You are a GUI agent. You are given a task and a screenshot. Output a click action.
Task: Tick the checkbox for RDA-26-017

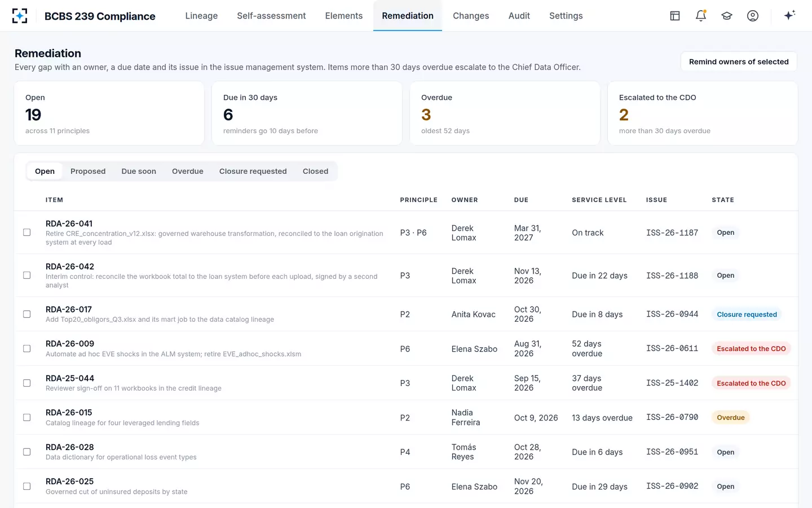[x=27, y=314]
